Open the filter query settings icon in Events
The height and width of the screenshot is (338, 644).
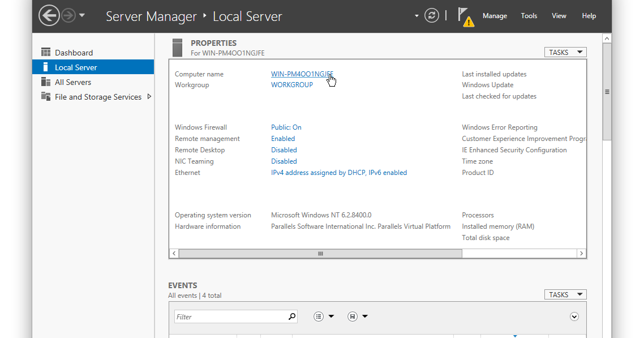point(319,316)
